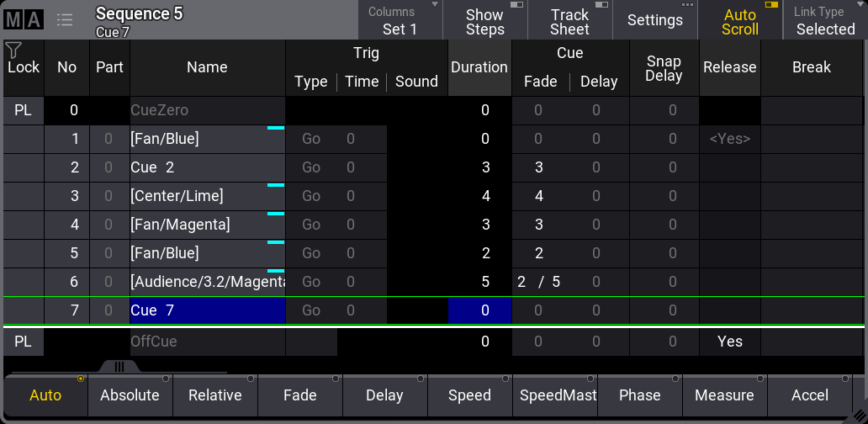
Task: Switch to the Fade layer tab
Action: pos(299,395)
